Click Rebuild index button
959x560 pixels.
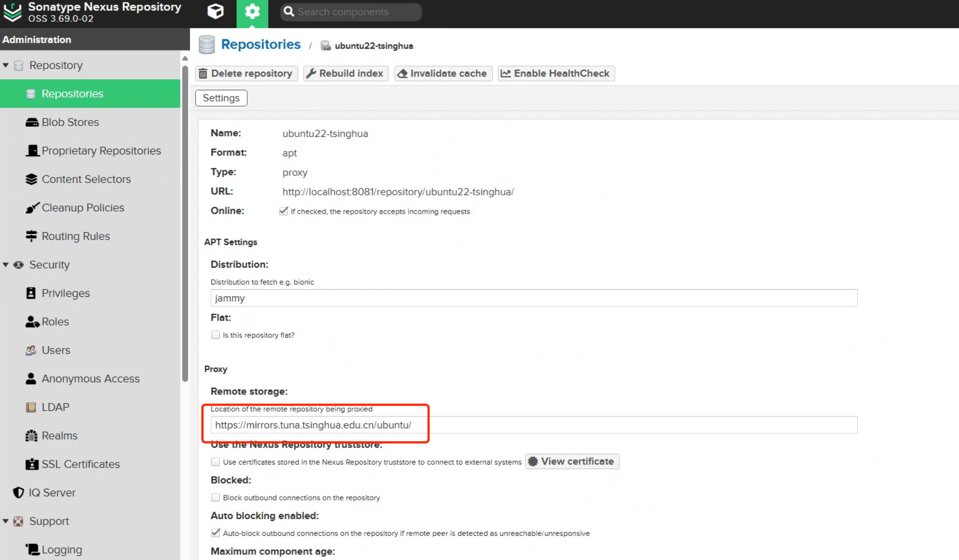coord(346,73)
